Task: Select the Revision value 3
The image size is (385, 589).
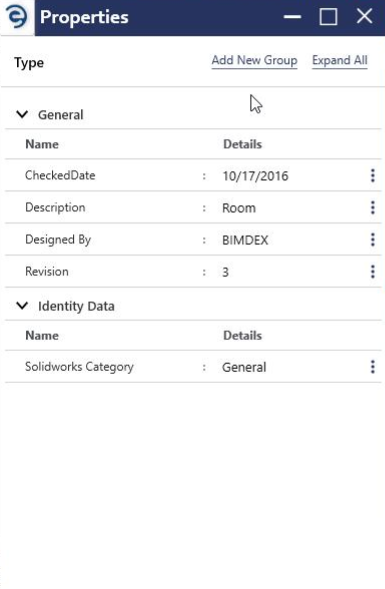Action: coord(225,272)
